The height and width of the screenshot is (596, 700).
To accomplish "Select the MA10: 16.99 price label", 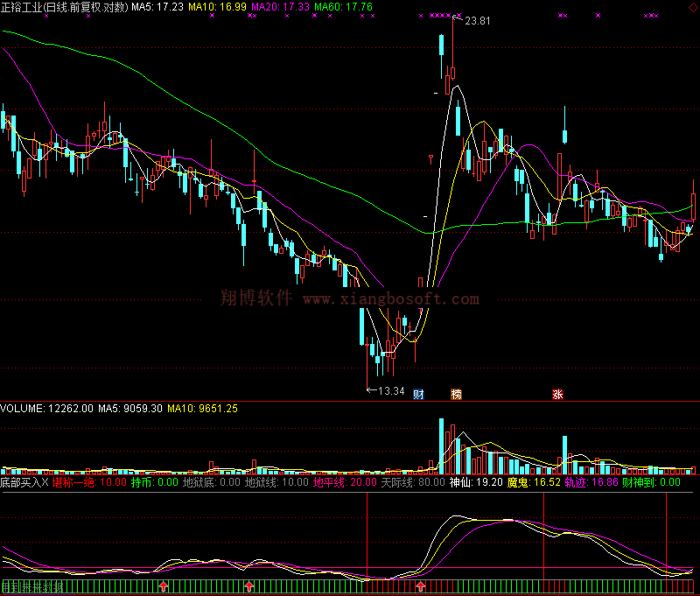I will tap(217, 7).
